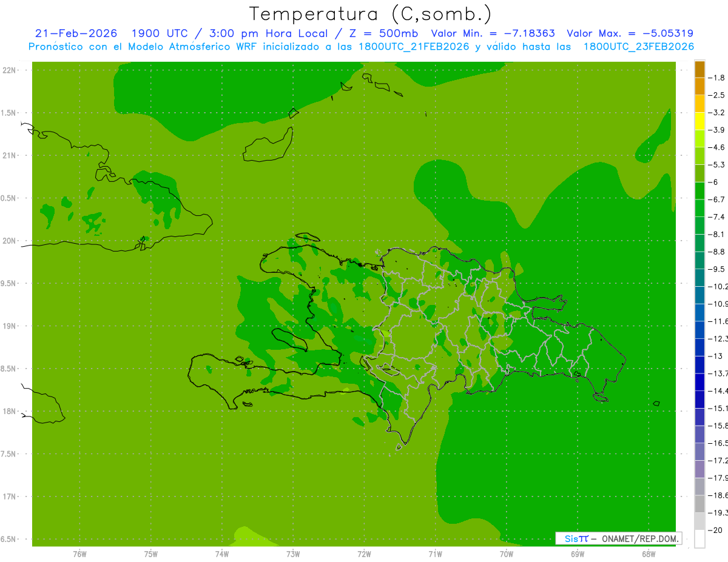Screen dimensions: 728x562
Task: Click the '21N' latitude label
Action: pyautogui.click(x=9, y=155)
